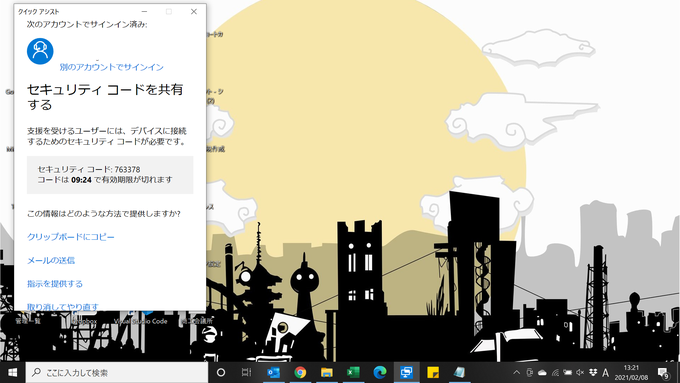Toggle the Japanese IME input mode indicator
Viewport: 680px width, 383px height.
[605, 372]
